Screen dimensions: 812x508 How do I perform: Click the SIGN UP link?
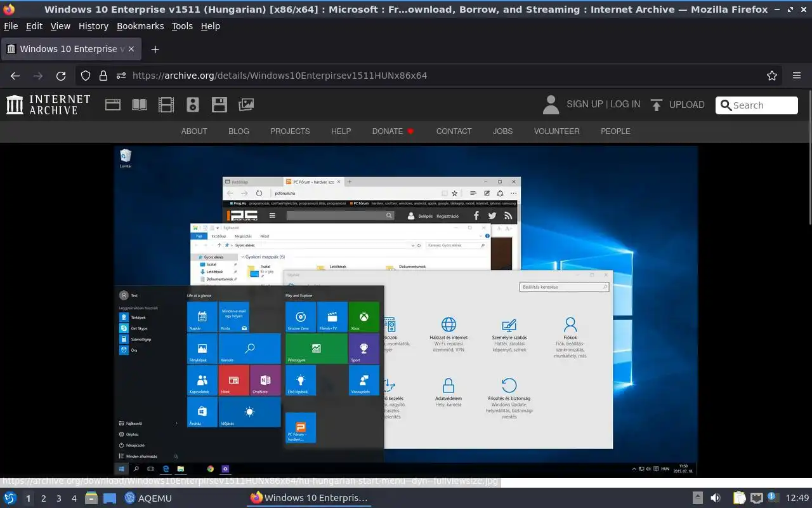click(x=584, y=104)
